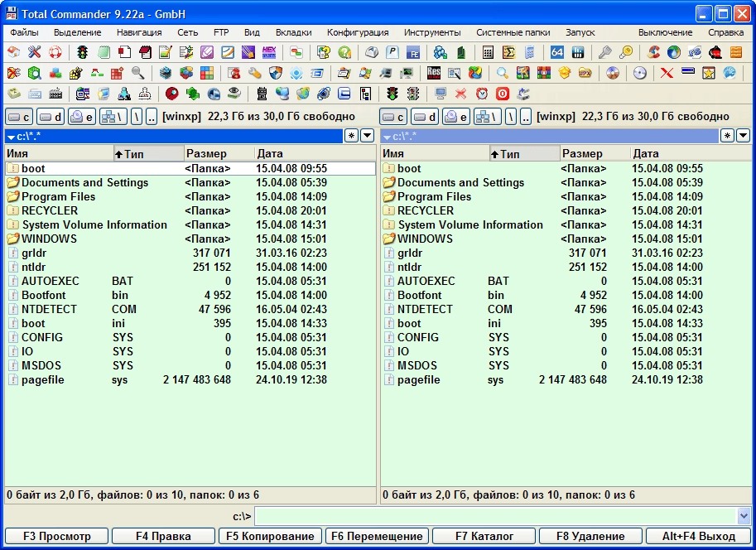Select Documents and Settings in right panel
Screen dimensions: 756x550
tap(566, 183)
